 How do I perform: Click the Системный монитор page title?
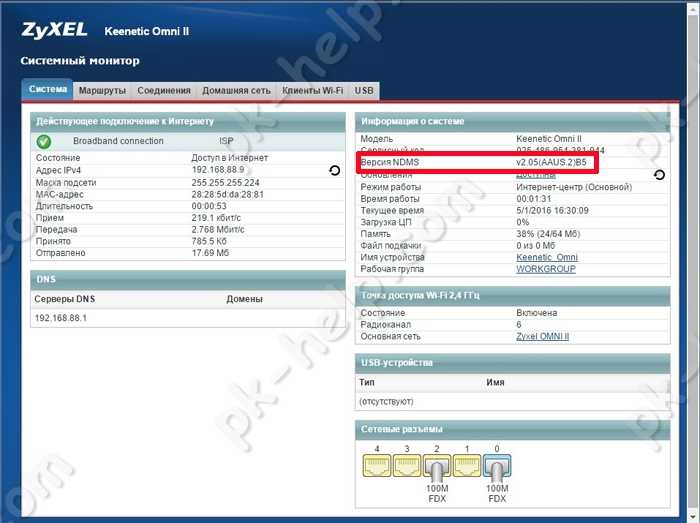(80, 61)
